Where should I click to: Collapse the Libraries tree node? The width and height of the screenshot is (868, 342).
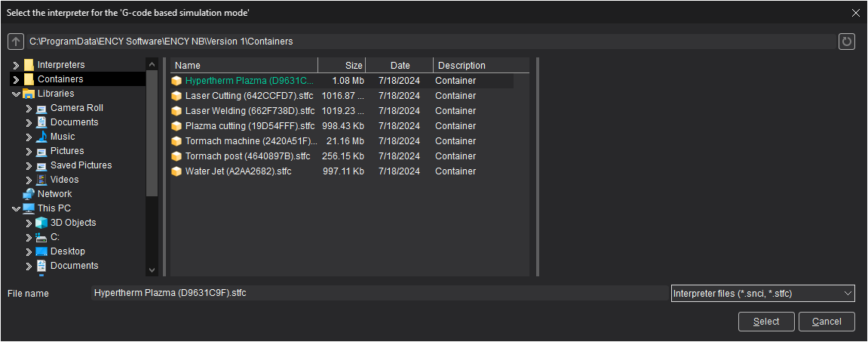[x=16, y=94]
